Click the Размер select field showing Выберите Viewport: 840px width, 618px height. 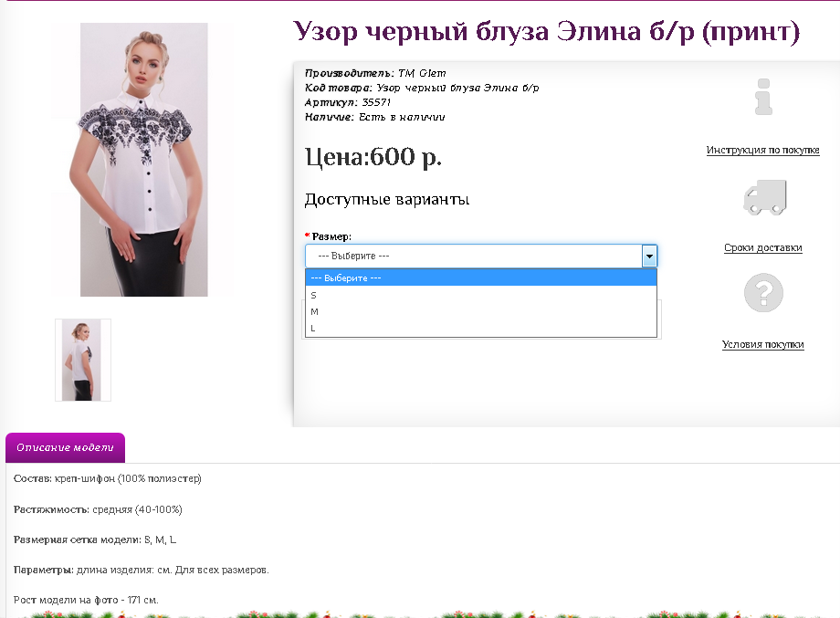click(481, 256)
